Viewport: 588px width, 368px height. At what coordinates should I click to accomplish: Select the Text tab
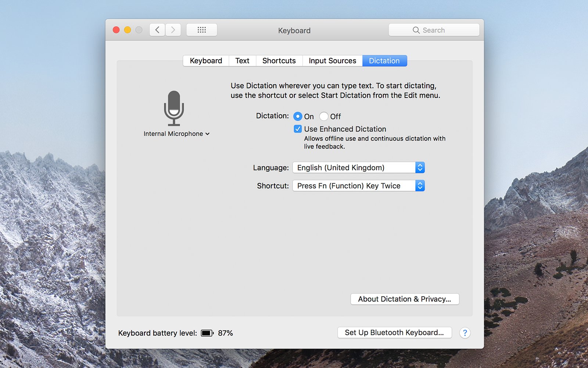click(x=242, y=61)
